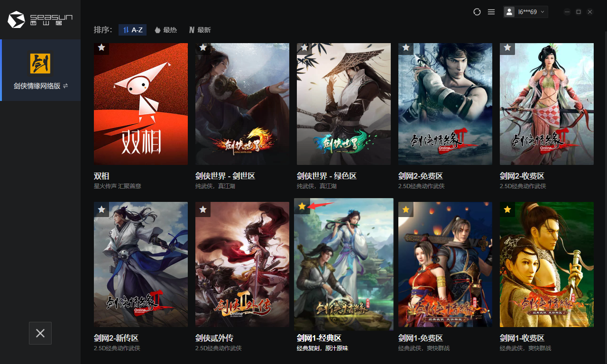
Task: Click the refresh icon in title bar
Action: click(477, 12)
